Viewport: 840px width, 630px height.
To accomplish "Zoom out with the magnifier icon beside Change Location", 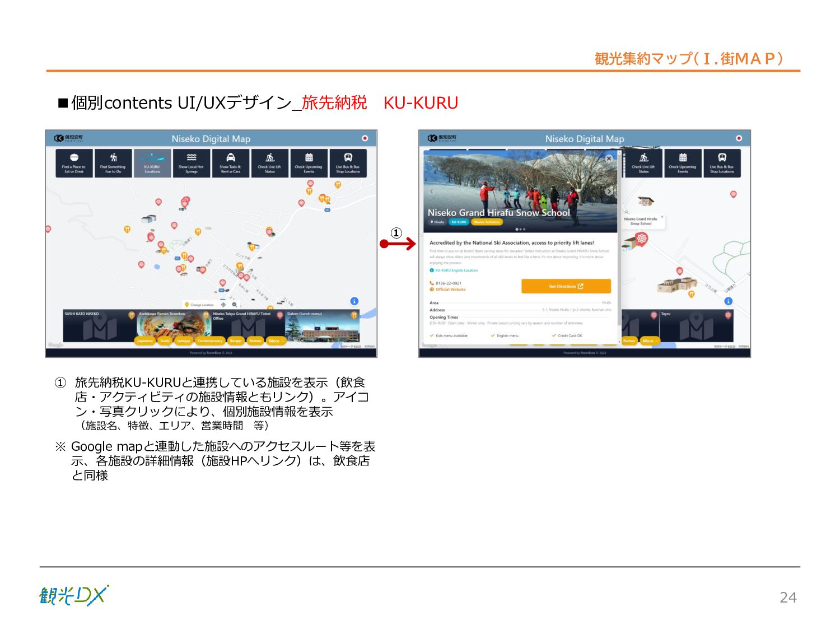I will coord(235,305).
